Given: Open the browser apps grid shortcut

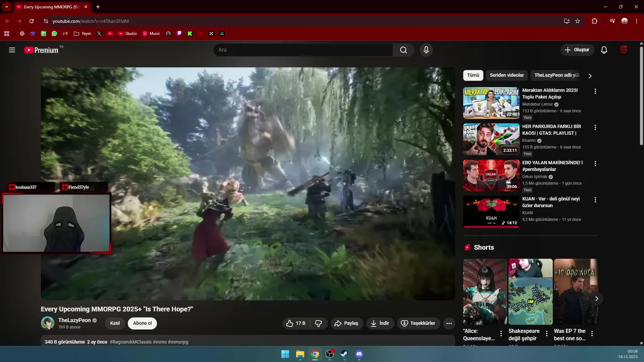Looking at the screenshot, I should 7,34.
